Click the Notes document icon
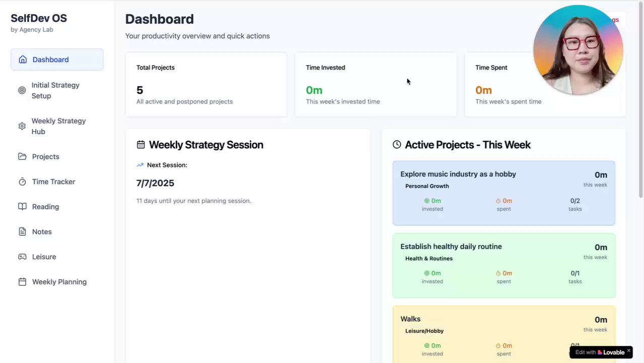The image size is (644, 363). [22, 232]
